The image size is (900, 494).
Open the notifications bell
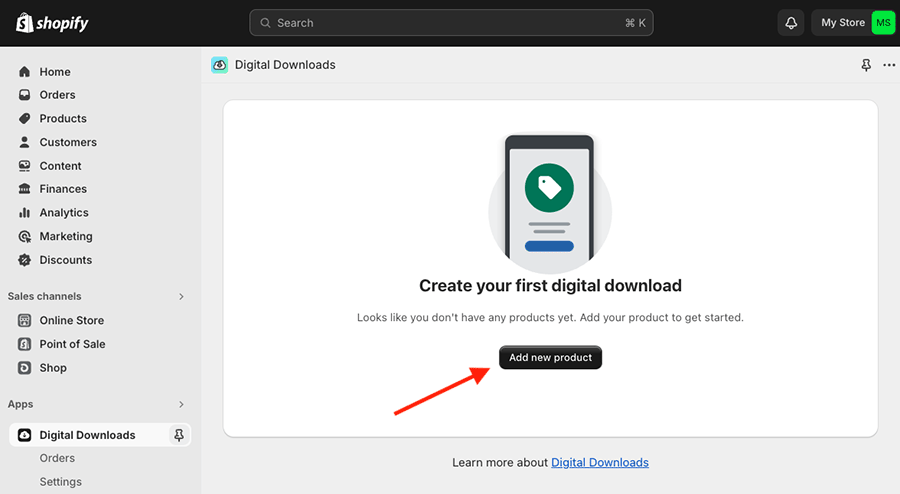[791, 23]
